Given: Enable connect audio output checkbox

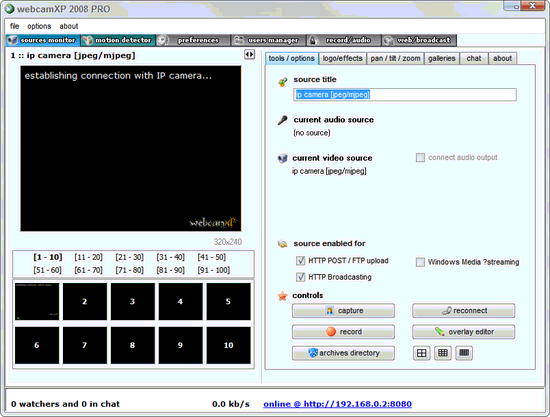Looking at the screenshot, I should pyautogui.click(x=420, y=157).
